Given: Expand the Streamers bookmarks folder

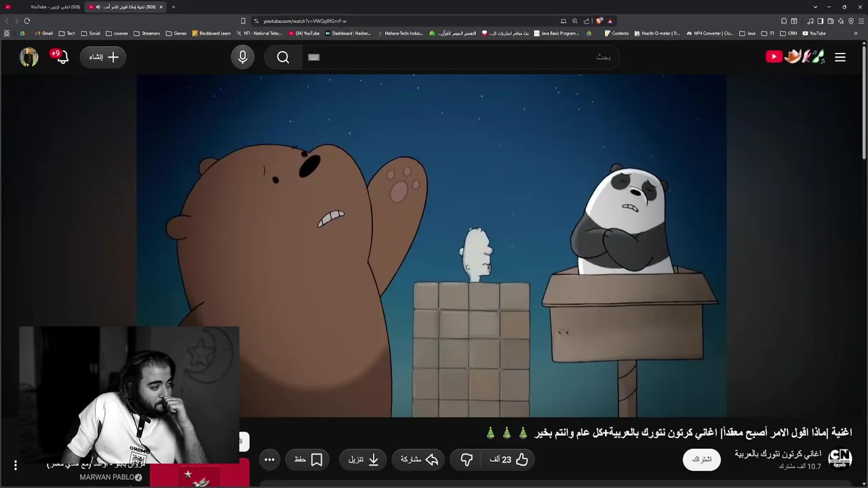Looking at the screenshot, I should pyautogui.click(x=146, y=33).
